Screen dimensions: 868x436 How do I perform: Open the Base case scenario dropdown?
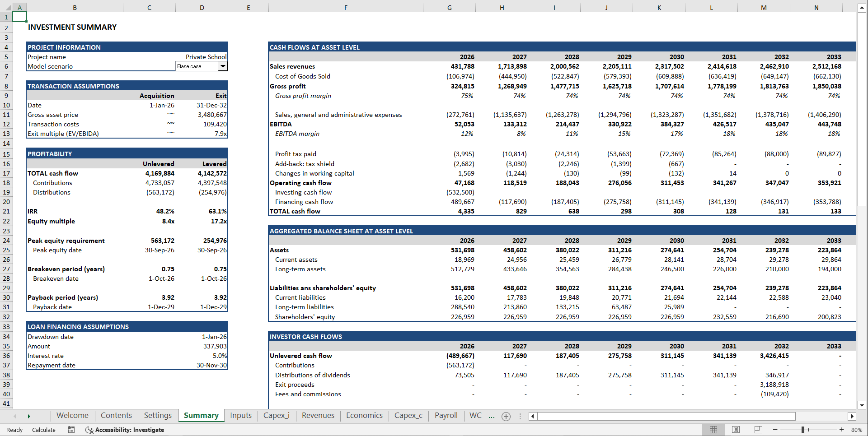pos(223,66)
